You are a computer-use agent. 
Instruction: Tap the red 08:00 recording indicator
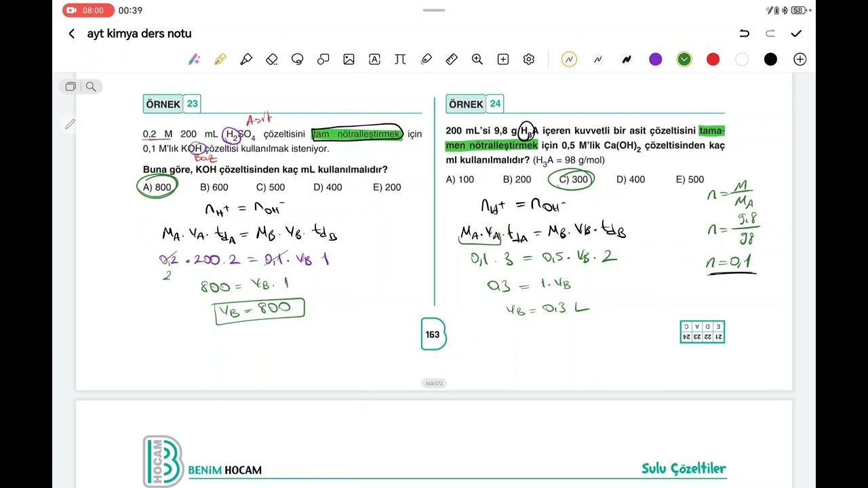click(88, 10)
